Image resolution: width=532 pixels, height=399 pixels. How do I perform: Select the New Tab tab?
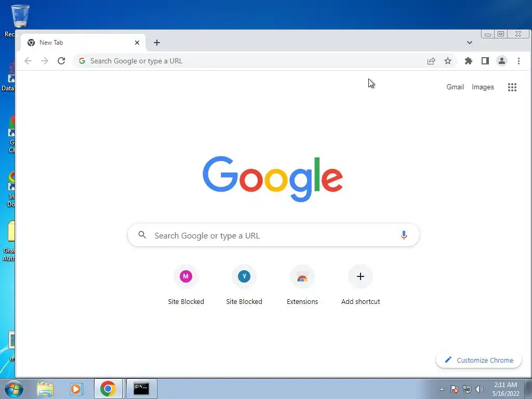click(83, 43)
